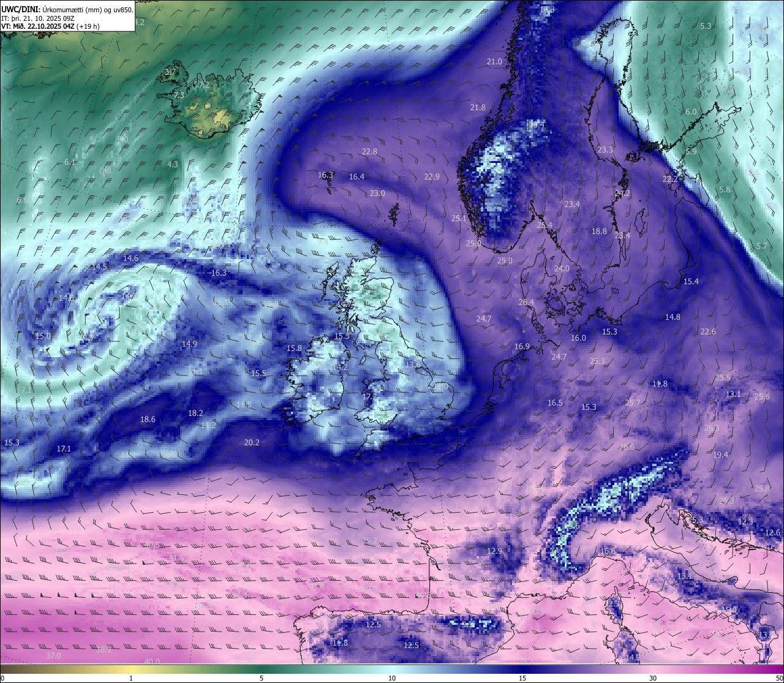Click the map value 18.6 in the Atlantic

click(x=148, y=419)
